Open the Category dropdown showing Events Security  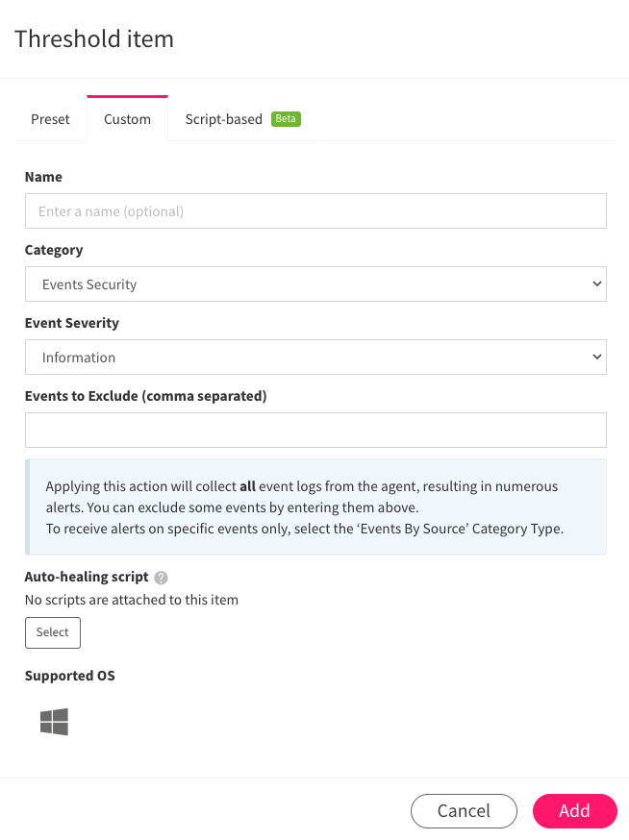[315, 284]
